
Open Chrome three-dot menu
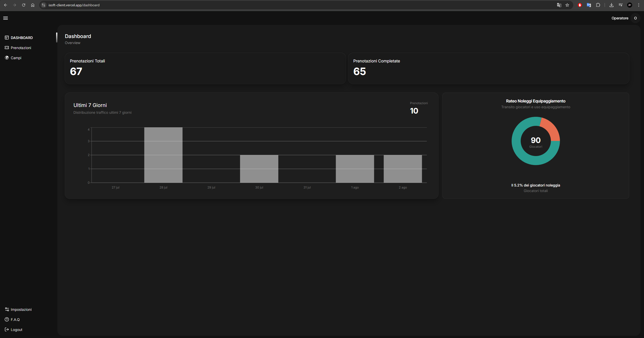click(x=639, y=5)
